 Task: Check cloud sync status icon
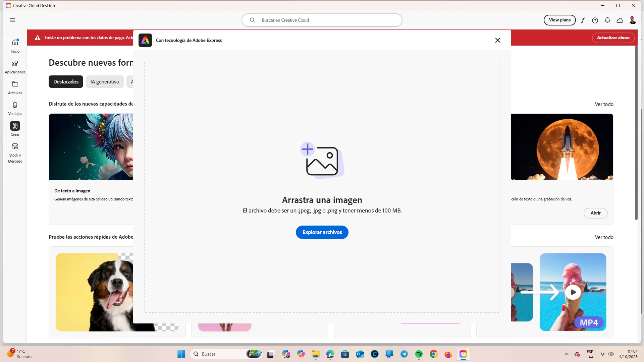pos(620,20)
